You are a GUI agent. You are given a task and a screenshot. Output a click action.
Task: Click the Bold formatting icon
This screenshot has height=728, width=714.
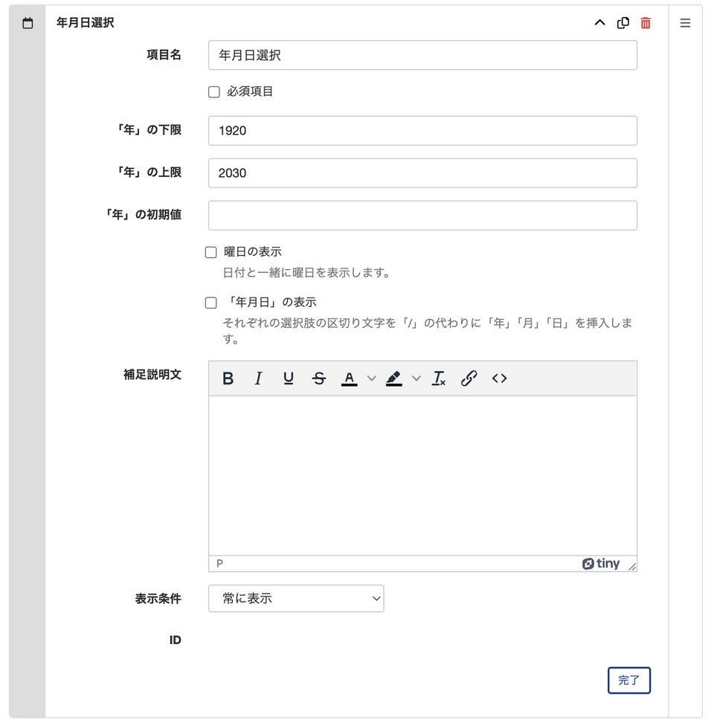pyautogui.click(x=228, y=379)
